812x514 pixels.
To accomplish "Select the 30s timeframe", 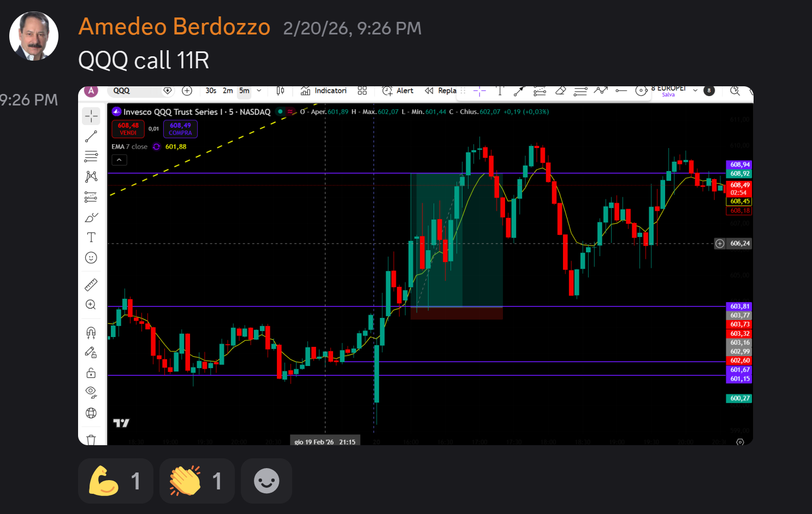I will pyautogui.click(x=211, y=91).
